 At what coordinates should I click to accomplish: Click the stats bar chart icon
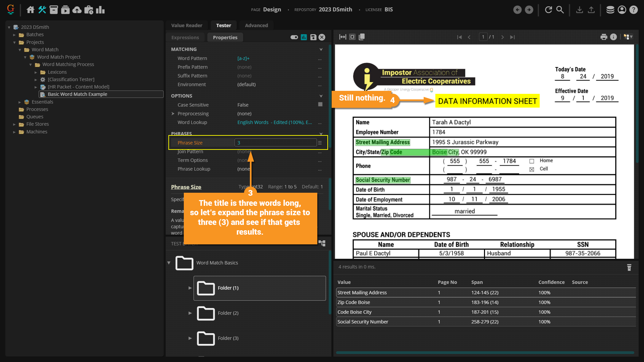[100, 10]
